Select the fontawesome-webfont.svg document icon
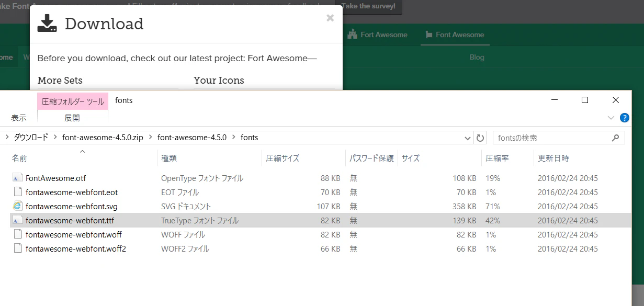Screen dimensions: 644x306 [x=18, y=206]
